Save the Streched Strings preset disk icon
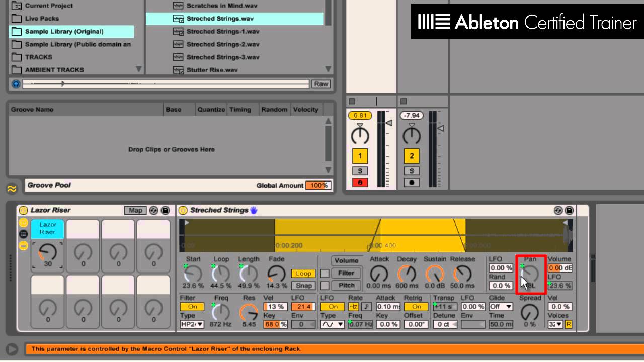 click(x=569, y=210)
